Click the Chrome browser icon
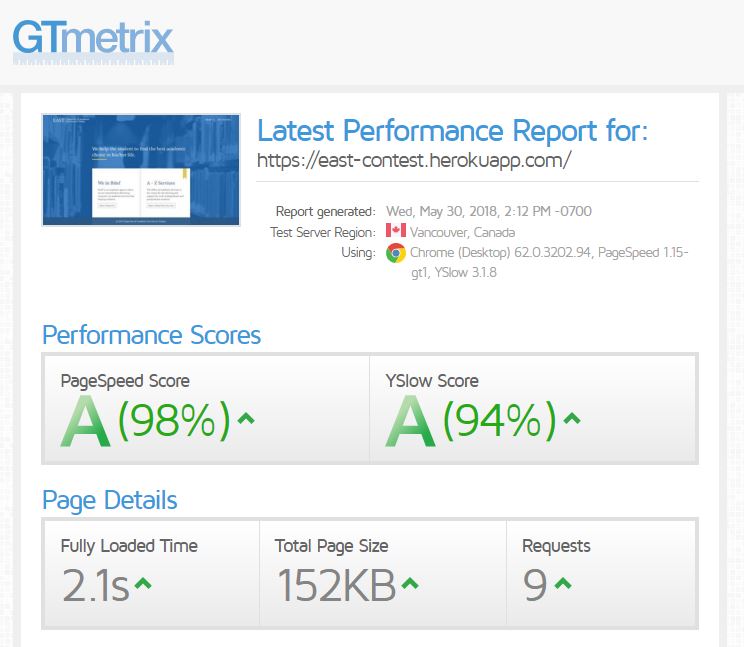The height and width of the screenshot is (647, 744). click(396, 253)
